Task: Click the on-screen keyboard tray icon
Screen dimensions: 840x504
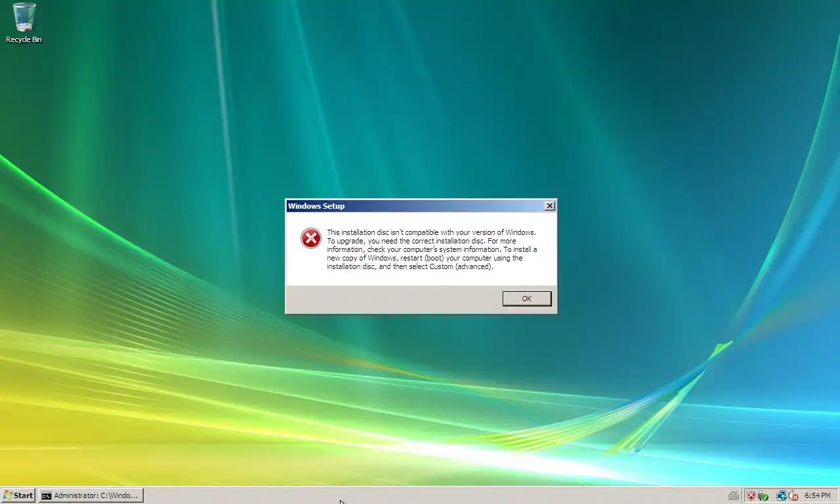Action: (x=734, y=495)
